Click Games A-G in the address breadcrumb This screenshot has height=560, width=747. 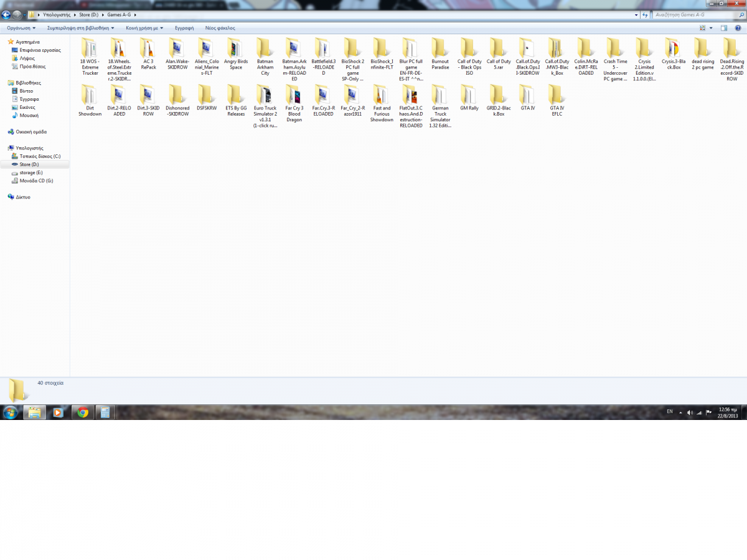(x=119, y=14)
